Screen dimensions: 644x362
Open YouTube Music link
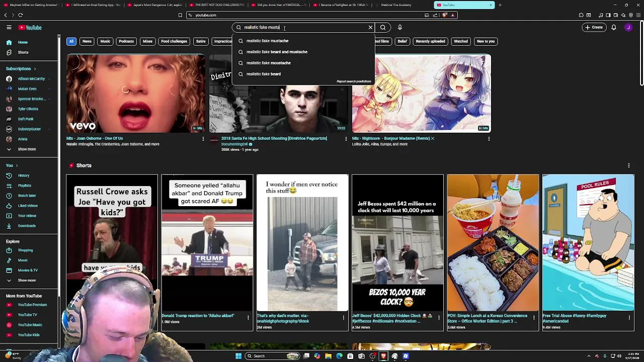coord(30,325)
